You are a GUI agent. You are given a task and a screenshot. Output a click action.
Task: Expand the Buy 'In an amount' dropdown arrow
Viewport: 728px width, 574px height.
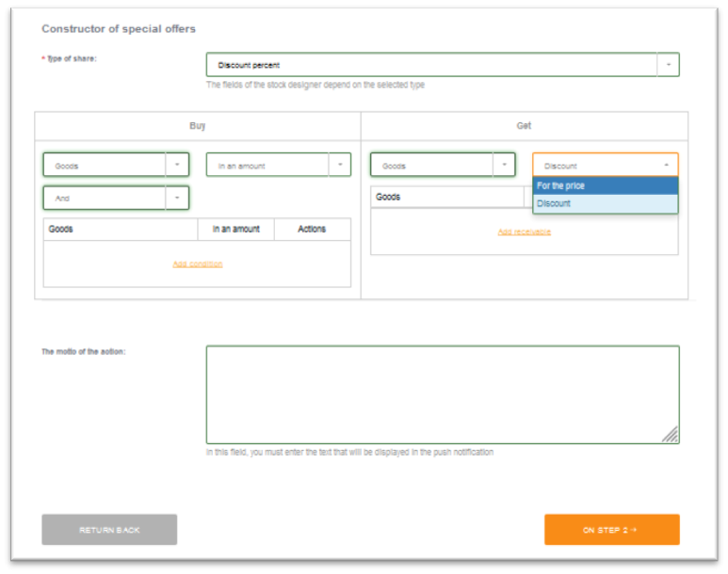pyautogui.click(x=339, y=165)
